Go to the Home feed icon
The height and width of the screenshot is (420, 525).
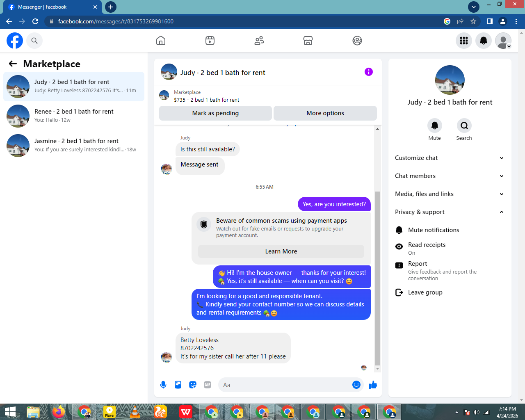(x=161, y=41)
